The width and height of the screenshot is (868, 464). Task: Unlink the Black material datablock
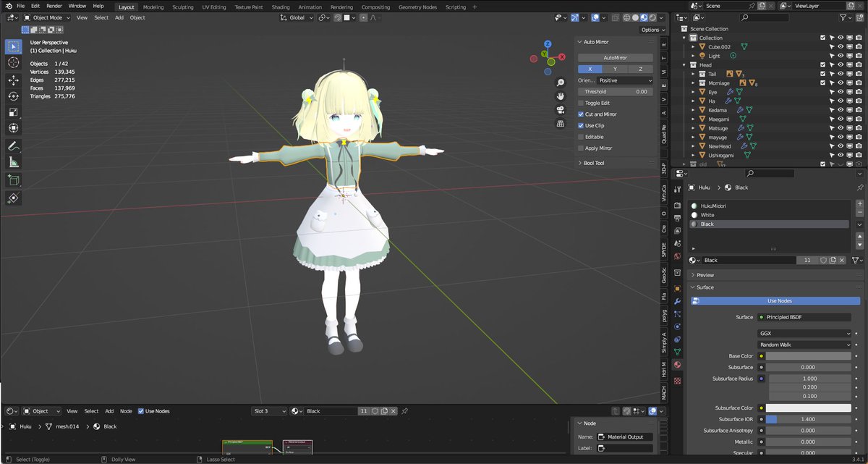[x=843, y=260]
